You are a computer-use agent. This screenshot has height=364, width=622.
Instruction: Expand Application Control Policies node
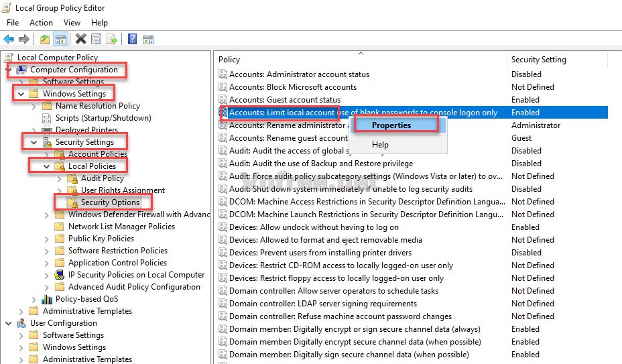[47, 263]
